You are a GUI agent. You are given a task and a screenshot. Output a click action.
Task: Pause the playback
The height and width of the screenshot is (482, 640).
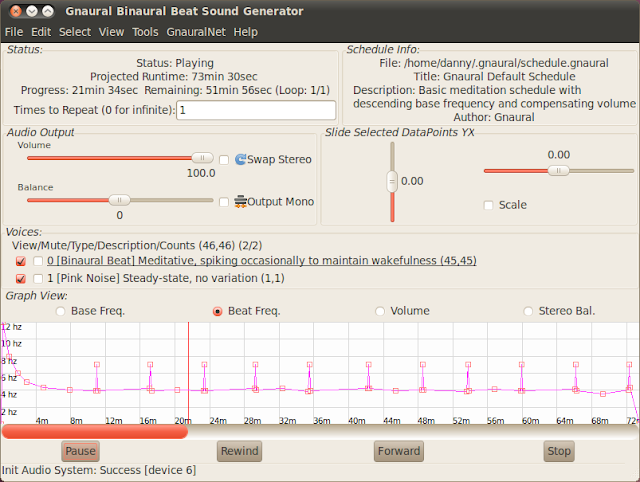[x=80, y=451]
